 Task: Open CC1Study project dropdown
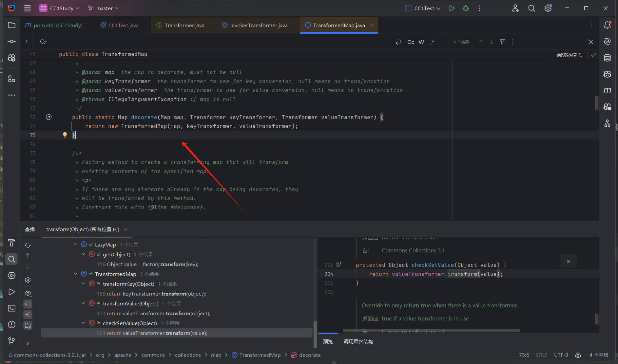coord(59,8)
